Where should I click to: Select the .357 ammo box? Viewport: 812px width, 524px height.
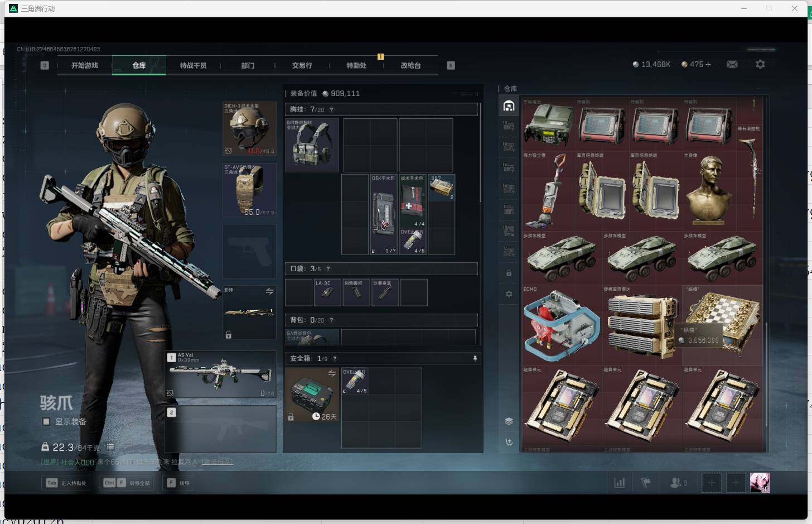pyautogui.click(x=442, y=188)
